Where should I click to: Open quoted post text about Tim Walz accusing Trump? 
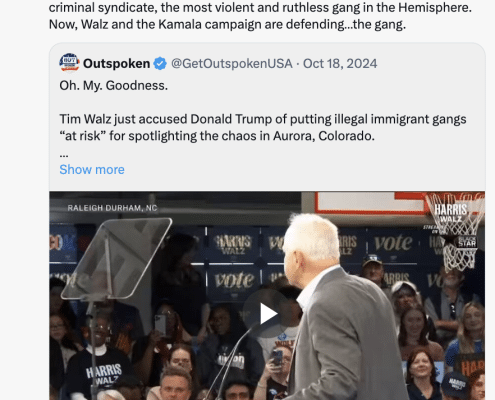coord(263,128)
